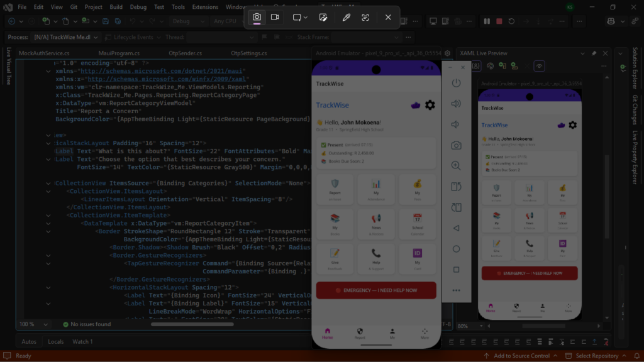Open the Locals debug tab
The width and height of the screenshot is (644, 362).
(x=55, y=341)
